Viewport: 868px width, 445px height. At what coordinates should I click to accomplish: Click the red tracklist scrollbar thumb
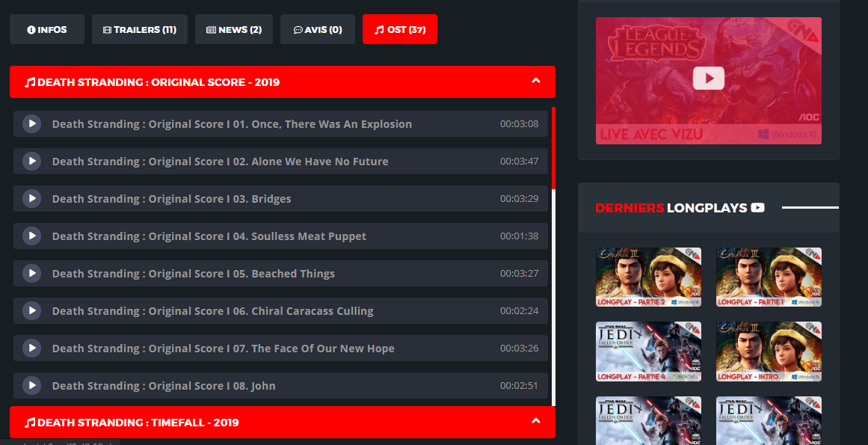tap(553, 148)
